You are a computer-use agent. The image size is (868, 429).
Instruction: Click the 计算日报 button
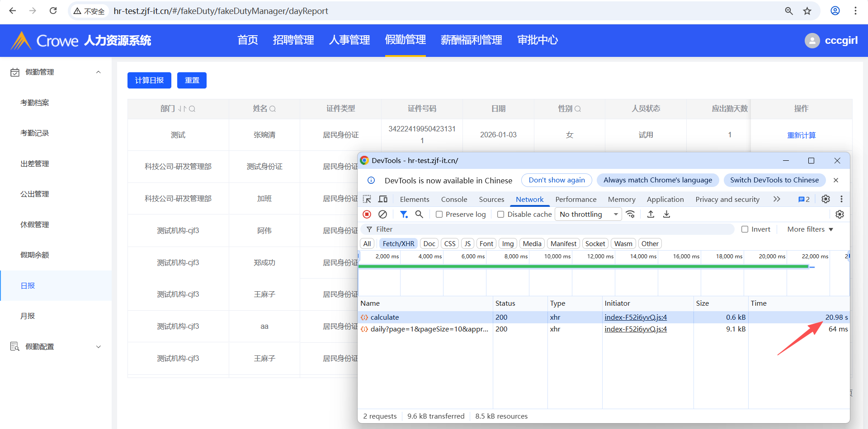tap(149, 80)
